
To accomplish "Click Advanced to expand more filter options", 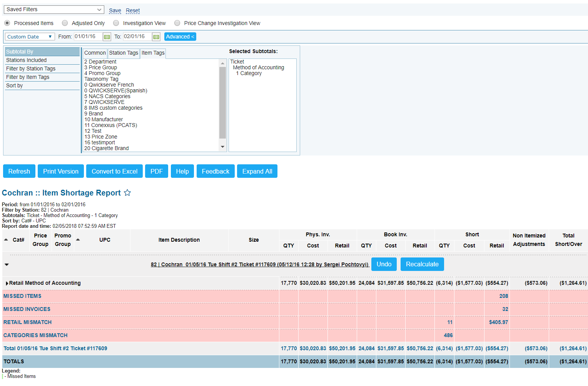I will pos(180,36).
